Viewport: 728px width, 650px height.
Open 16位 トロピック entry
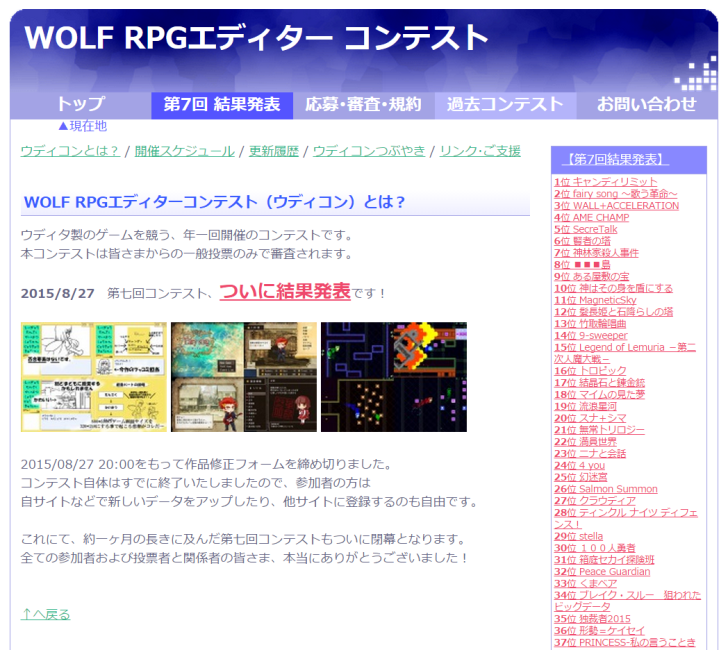pos(590,371)
